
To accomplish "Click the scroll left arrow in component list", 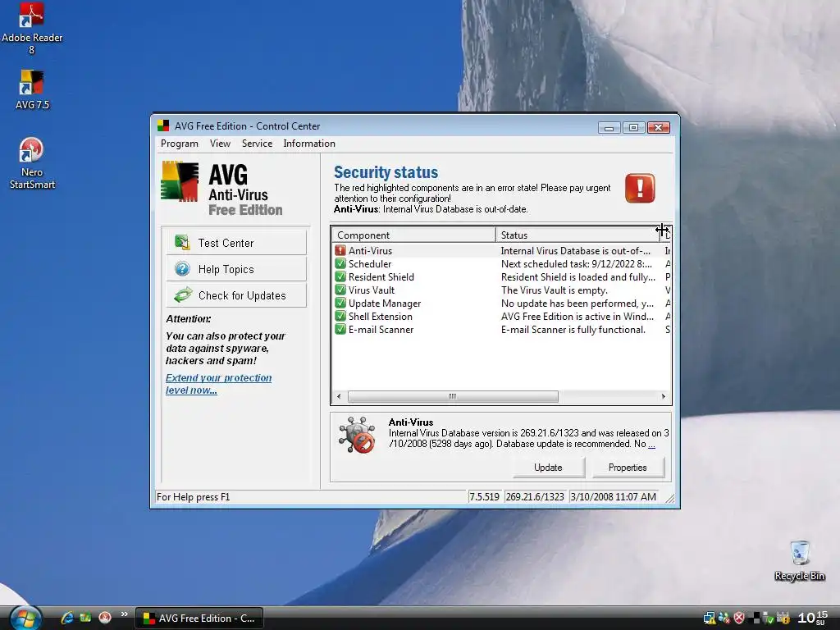I will tap(339, 396).
